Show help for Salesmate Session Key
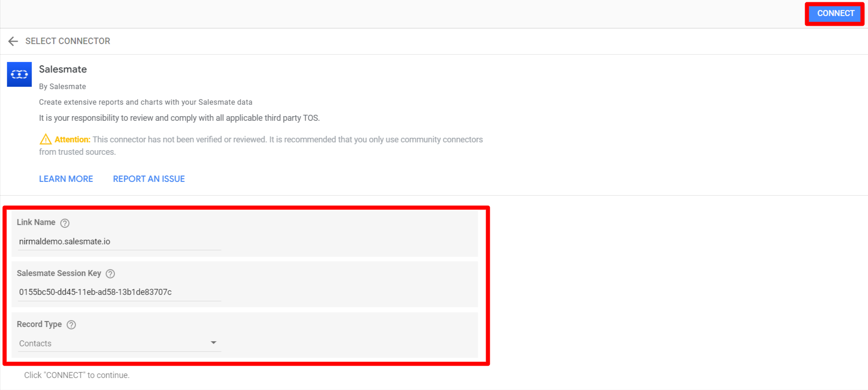The width and height of the screenshot is (868, 390). [110, 274]
